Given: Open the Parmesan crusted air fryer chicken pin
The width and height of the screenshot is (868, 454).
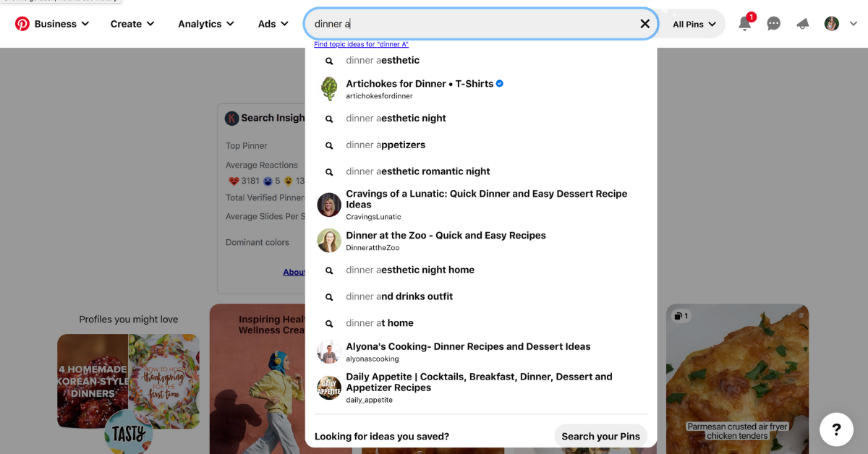Looking at the screenshot, I should 737,379.
